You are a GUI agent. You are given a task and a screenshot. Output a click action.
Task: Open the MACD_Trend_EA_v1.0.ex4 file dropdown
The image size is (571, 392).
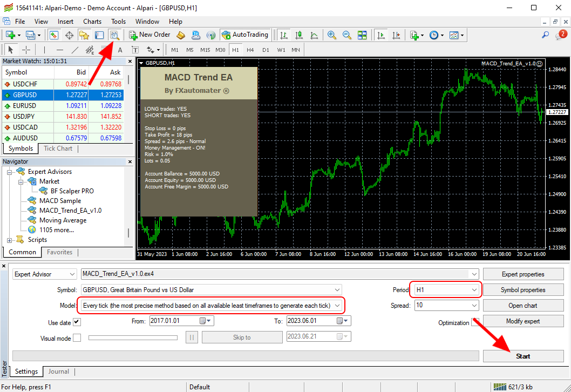pos(280,274)
